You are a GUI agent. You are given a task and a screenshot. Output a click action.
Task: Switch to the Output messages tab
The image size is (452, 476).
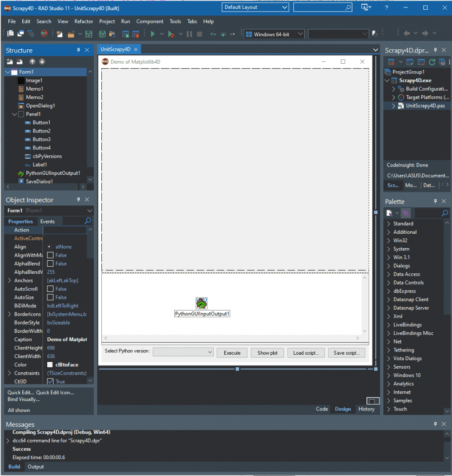pyautogui.click(x=35, y=467)
